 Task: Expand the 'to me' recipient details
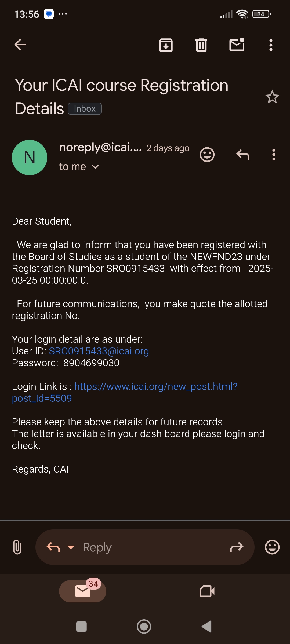pyautogui.click(x=95, y=167)
